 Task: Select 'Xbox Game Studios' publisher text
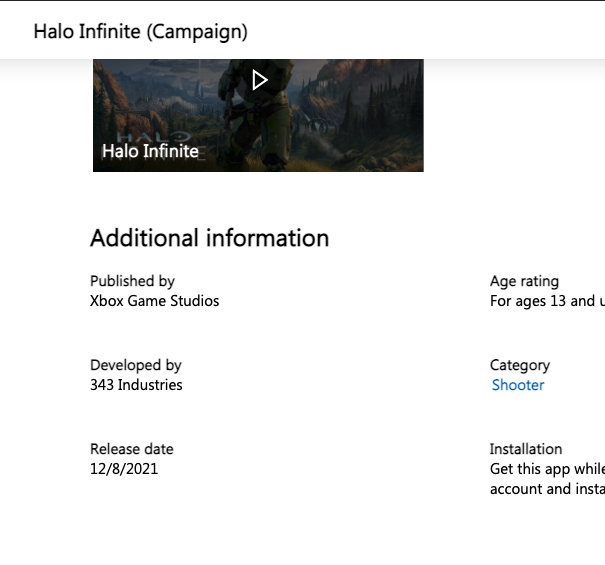pos(154,301)
